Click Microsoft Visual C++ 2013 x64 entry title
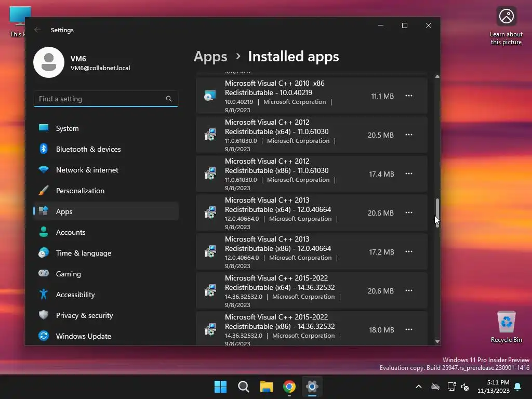The height and width of the screenshot is (399, 532). (x=278, y=205)
